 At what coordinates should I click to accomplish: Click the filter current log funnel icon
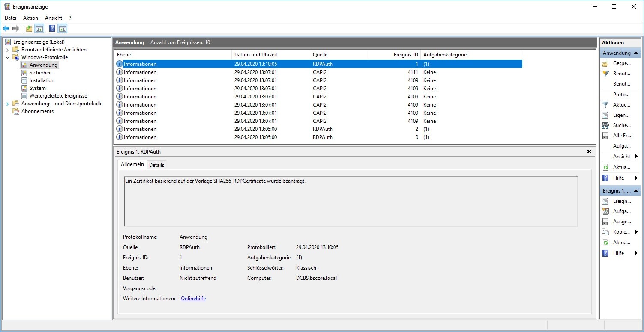605,105
